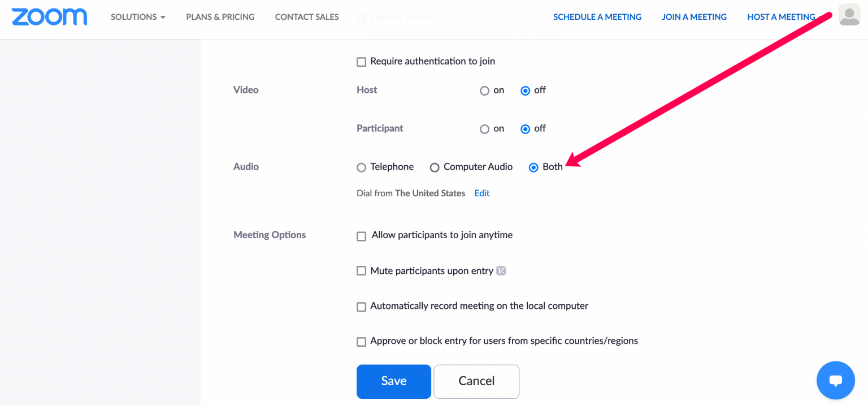
Task: Open Plans & Pricing page
Action: click(x=220, y=17)
